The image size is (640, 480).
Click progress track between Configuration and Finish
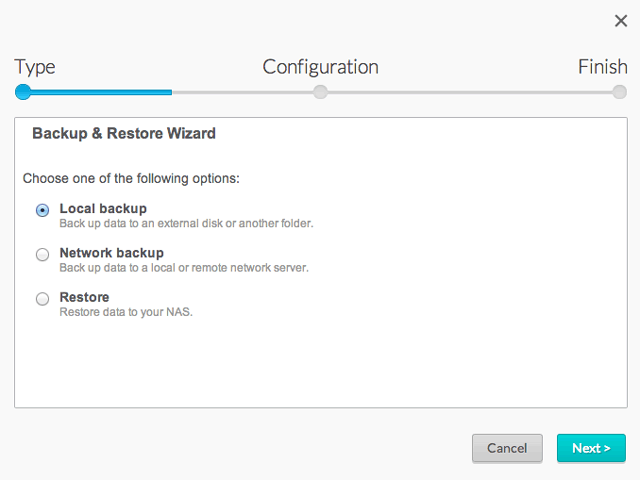[470, 92]
